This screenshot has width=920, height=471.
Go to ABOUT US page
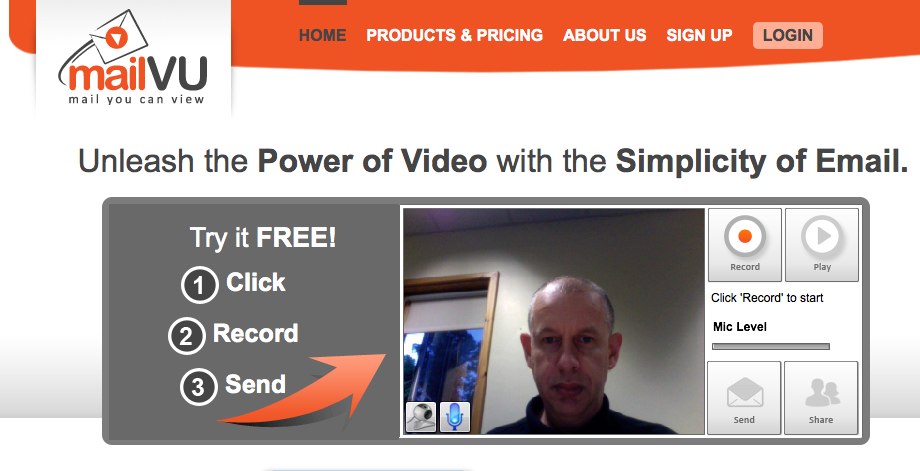pos(605,35)
